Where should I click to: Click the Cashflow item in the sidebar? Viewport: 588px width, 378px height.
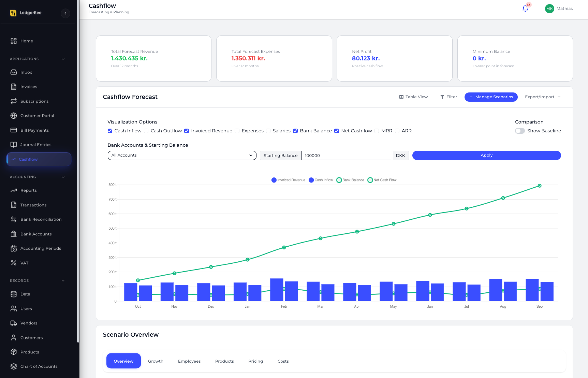39,159
